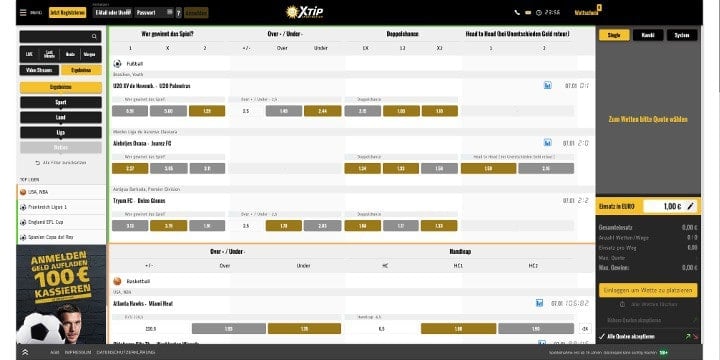Image resolution: width=720 pixels, height=360 pixels.
Task: Select USA, NBA in top leagues
Action: pyautogui.click(x=61, y=192)
